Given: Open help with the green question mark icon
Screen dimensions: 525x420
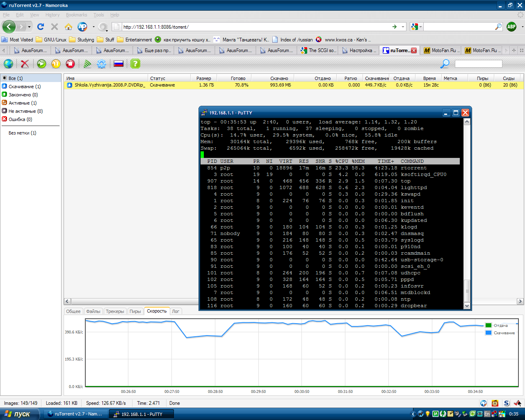Looking at the screenshot, I should click(135, 64).
